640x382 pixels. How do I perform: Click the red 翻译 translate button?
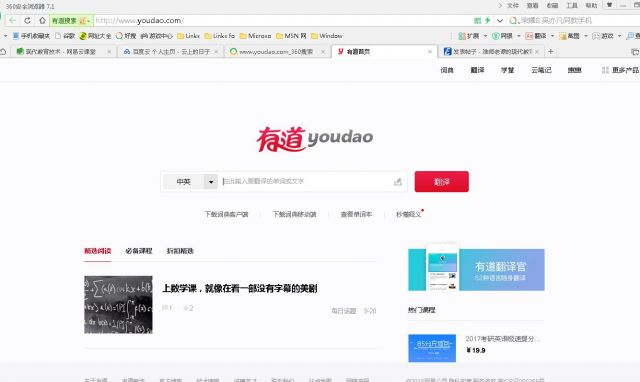(x=442, y=182)
